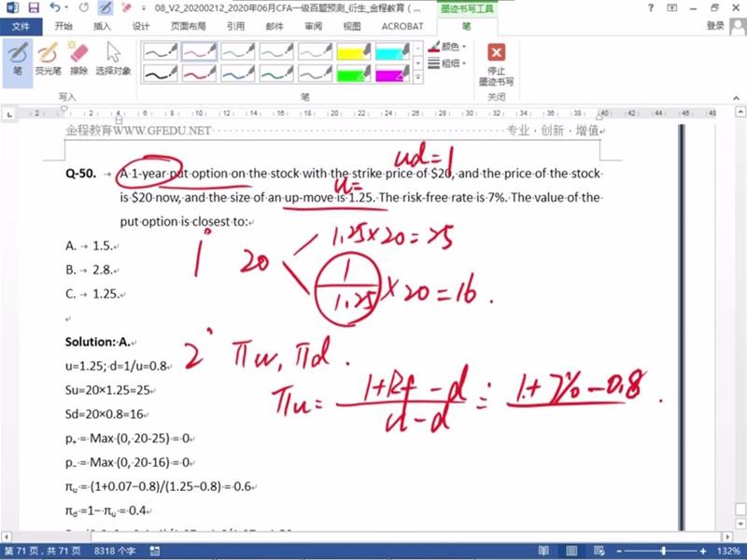Click the Redo/Repeat icon
The height and width of the screenshot is (560, 747).
tap(84, 7)
